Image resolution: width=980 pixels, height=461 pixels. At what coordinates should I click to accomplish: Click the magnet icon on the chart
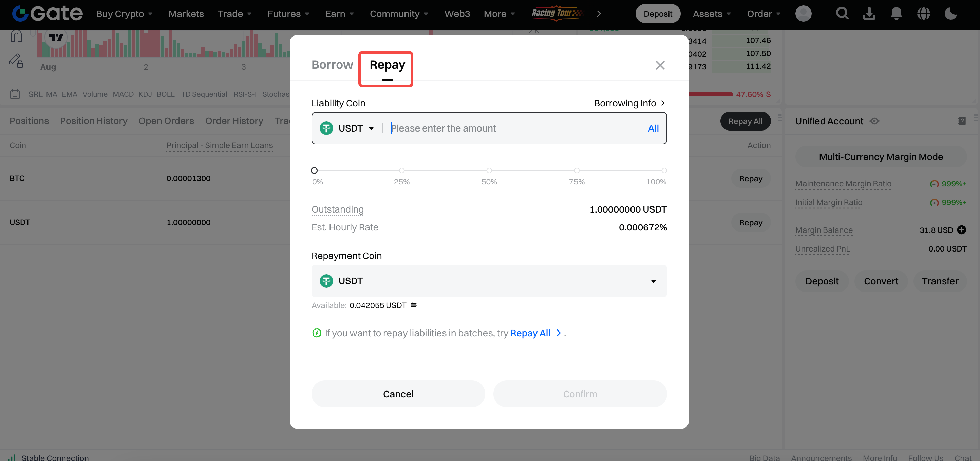click(16, 37)
